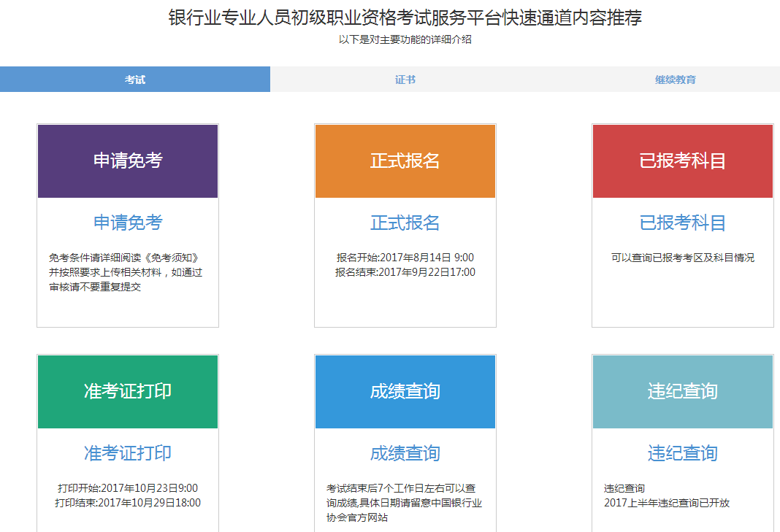This screenshot has height=532, width=780.
Task: Follow the 正式报名 blue text link
Action: 405,223
